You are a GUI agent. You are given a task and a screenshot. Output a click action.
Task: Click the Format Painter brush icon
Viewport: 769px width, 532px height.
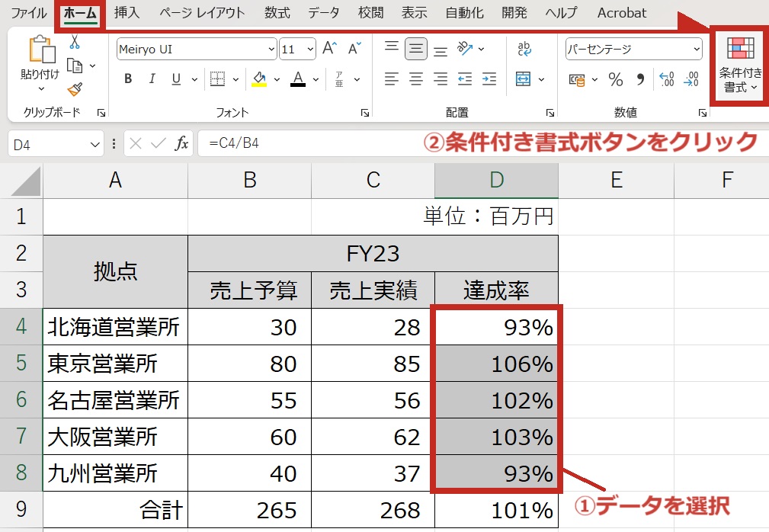click(75, 90)
